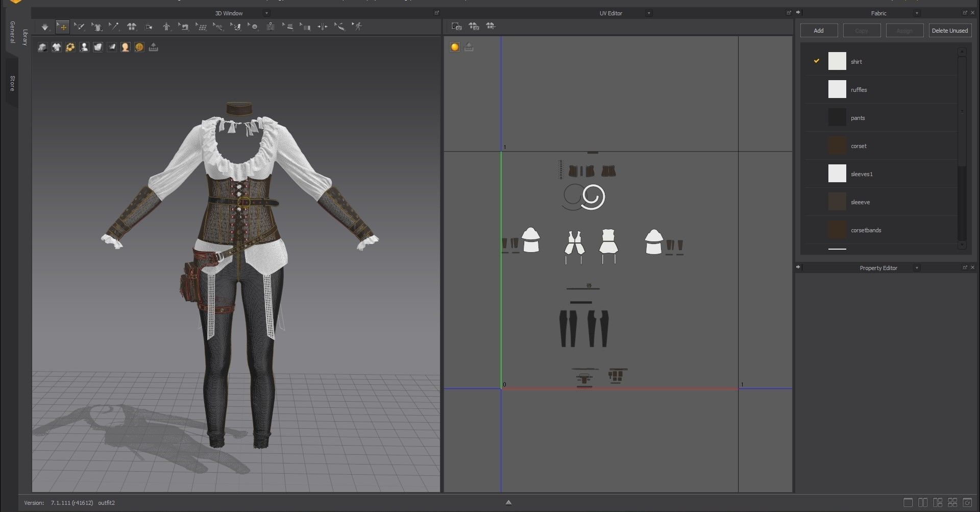
Task: Select the Edit Measure tape tool
Action: pos(340,27)
